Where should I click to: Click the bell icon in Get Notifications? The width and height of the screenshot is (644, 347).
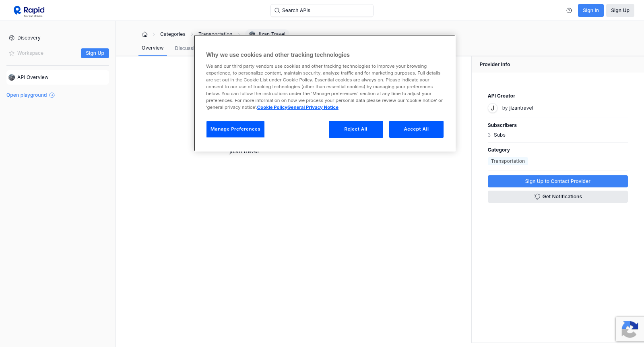point(537,197)
